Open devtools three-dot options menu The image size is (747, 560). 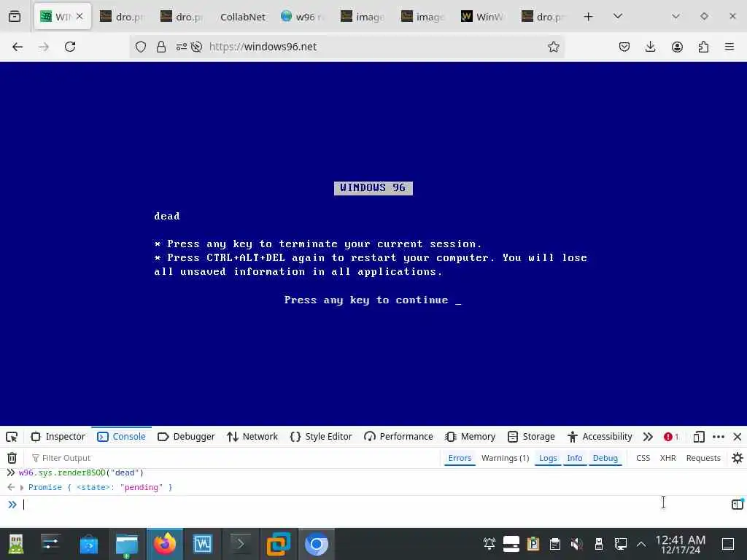pos(719,437)
